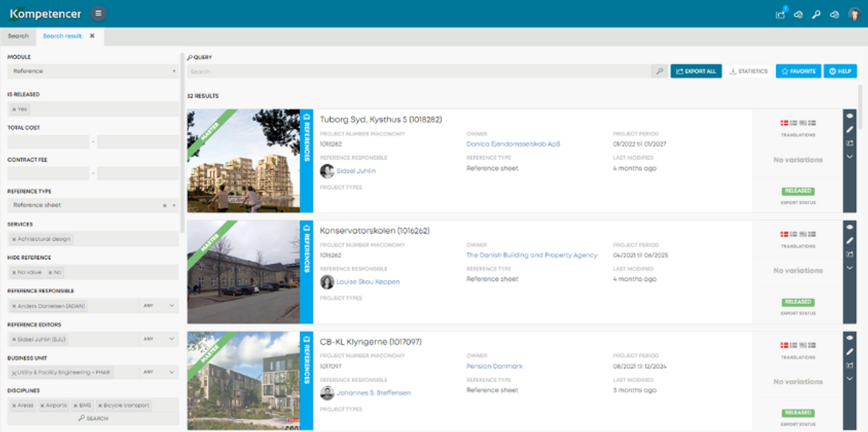
Task: Click the Konservatorskolen building thumbnail
Action: click(x=243, y=272)
